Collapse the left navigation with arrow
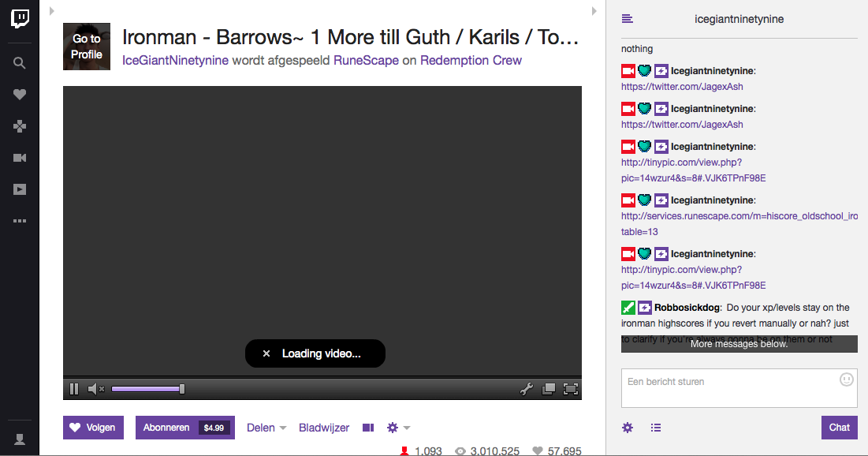The height and width of the screenshot is (456, 868). pos(51,11)
